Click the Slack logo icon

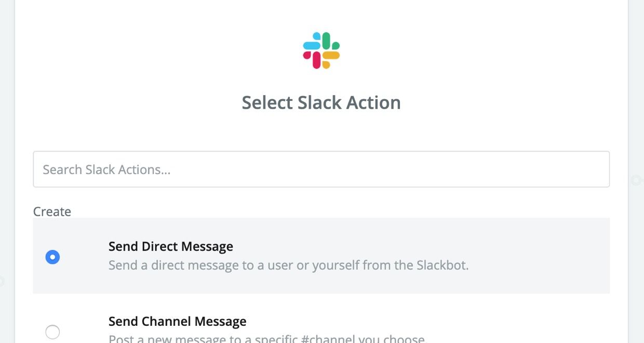pos(321,50)
